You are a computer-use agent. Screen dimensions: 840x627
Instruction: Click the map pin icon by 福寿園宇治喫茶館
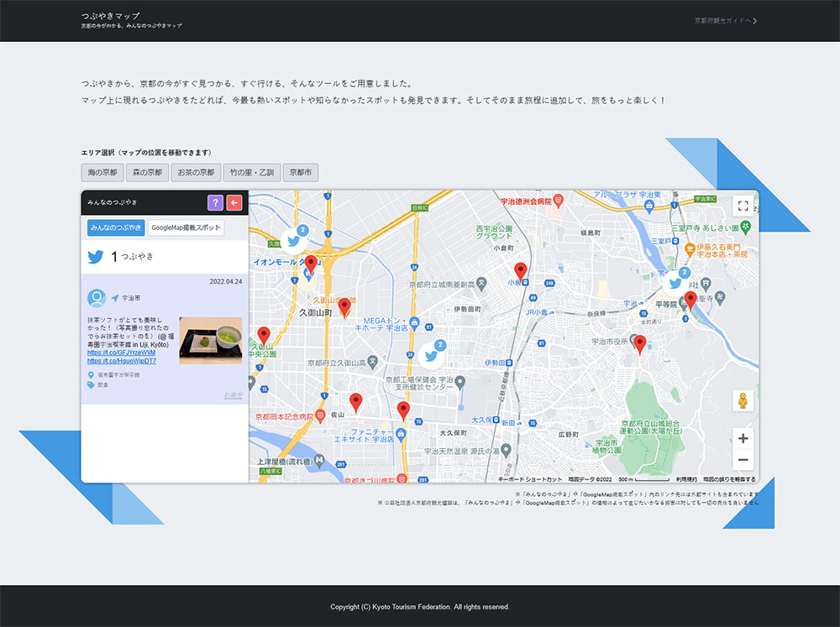[91, 375]
